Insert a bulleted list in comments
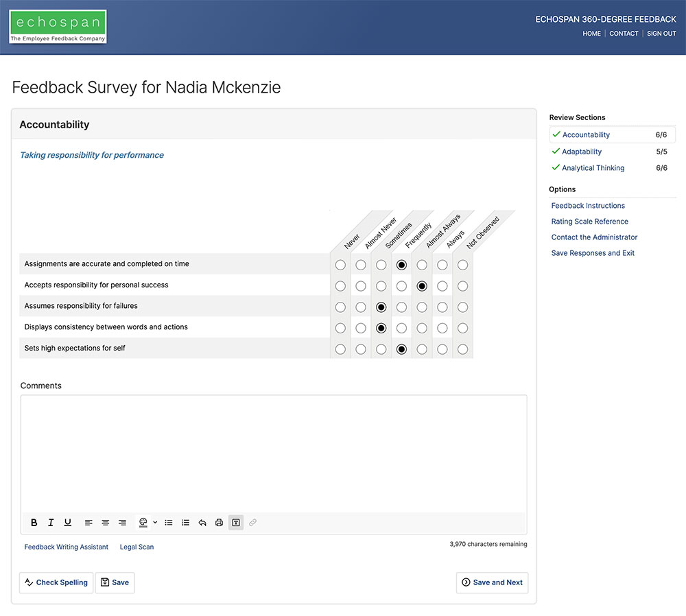The height and width of the screenshot is (616, 686). coord(169,523)
